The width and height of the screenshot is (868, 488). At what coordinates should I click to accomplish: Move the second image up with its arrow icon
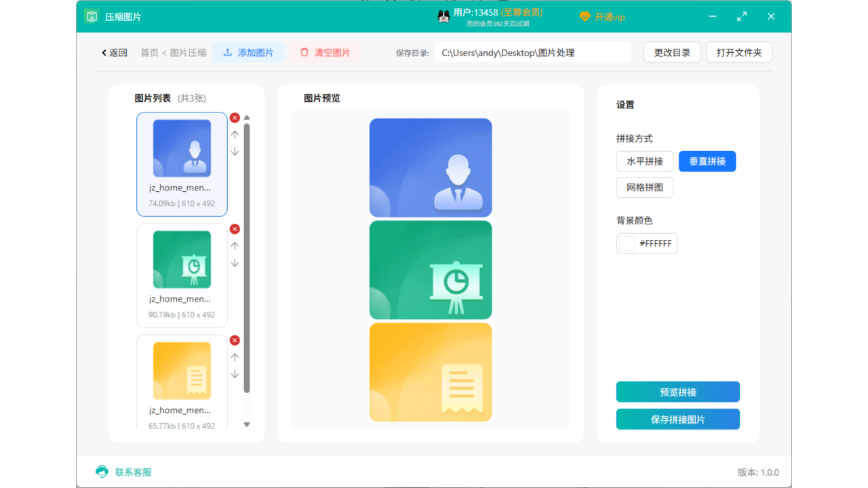pos(235,245)
